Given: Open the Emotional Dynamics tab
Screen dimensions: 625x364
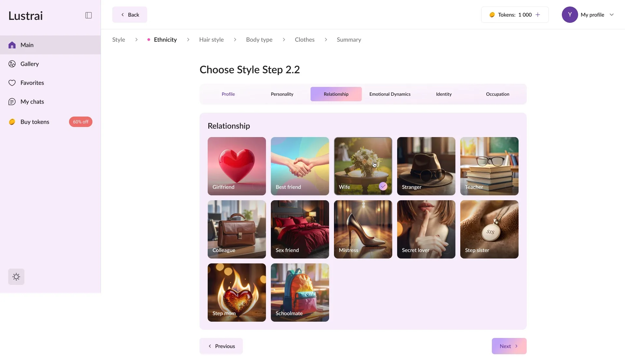Looking at the screenshot, I should pyautogui.click(x=390, y=94).
